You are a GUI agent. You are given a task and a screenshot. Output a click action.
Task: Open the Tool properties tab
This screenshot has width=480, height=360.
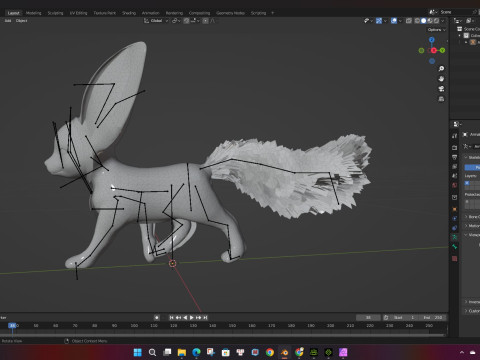455,136
